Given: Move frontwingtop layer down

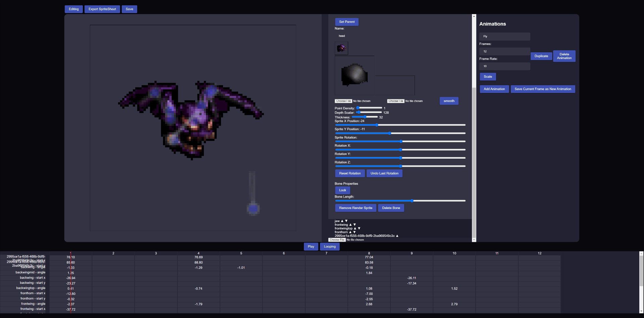Looking at the screenshot, I should (359, 228).
